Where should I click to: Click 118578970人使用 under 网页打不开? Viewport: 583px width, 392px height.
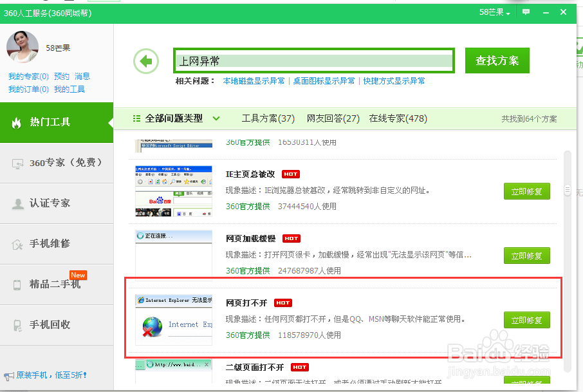point(310,335)
